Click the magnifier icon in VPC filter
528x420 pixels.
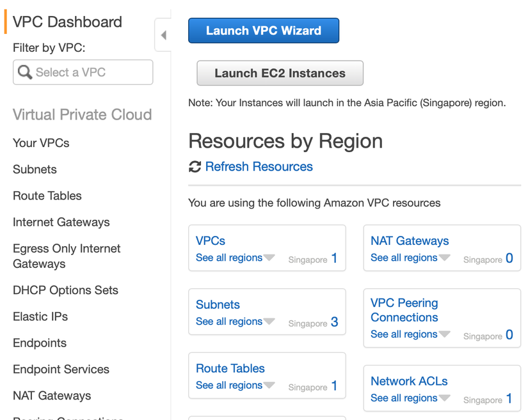coord(25,72)
